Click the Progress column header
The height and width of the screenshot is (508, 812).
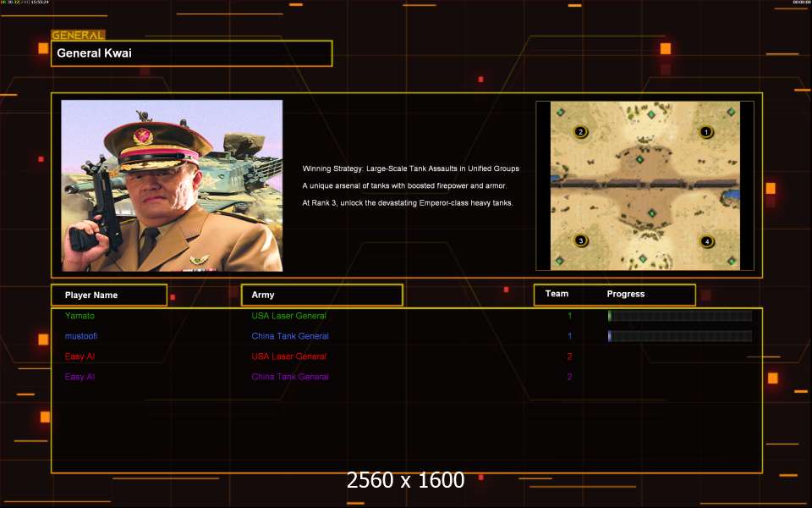coord(626,294)
